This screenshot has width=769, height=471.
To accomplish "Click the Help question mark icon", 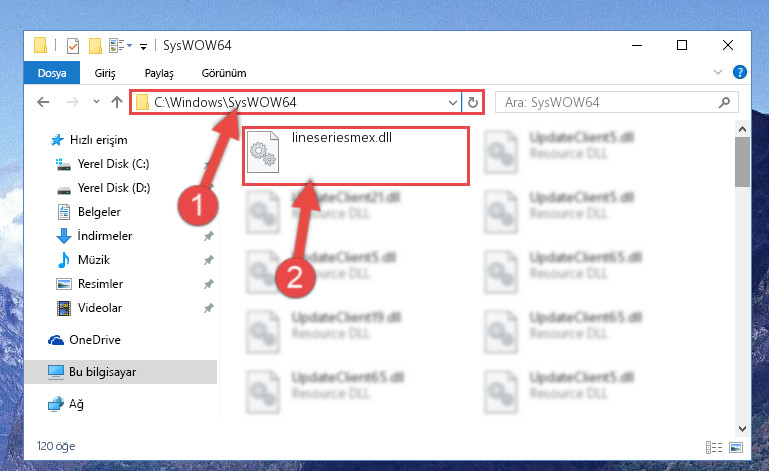I will pyautogui.click(x=740, y=73).
